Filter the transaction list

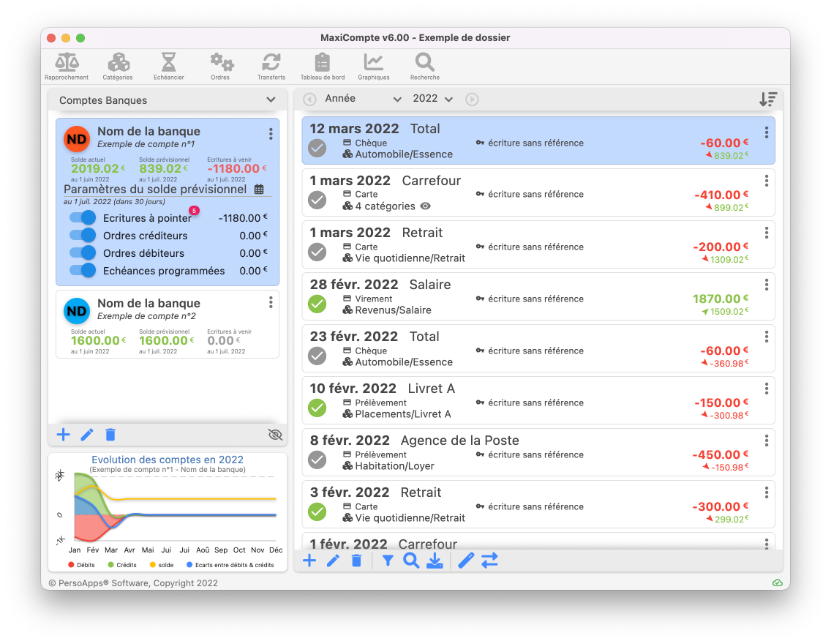coord(388,561)
